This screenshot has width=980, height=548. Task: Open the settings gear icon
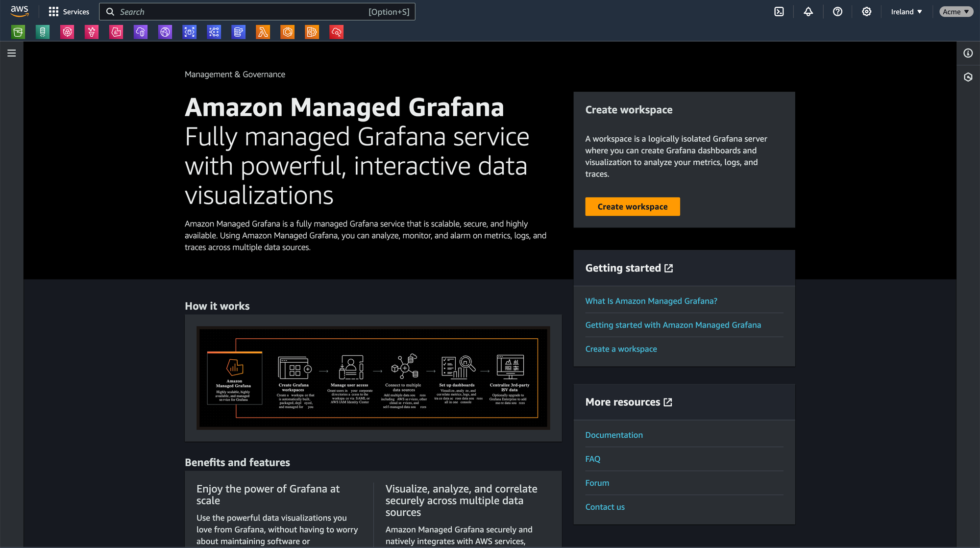tap(866, 12)
